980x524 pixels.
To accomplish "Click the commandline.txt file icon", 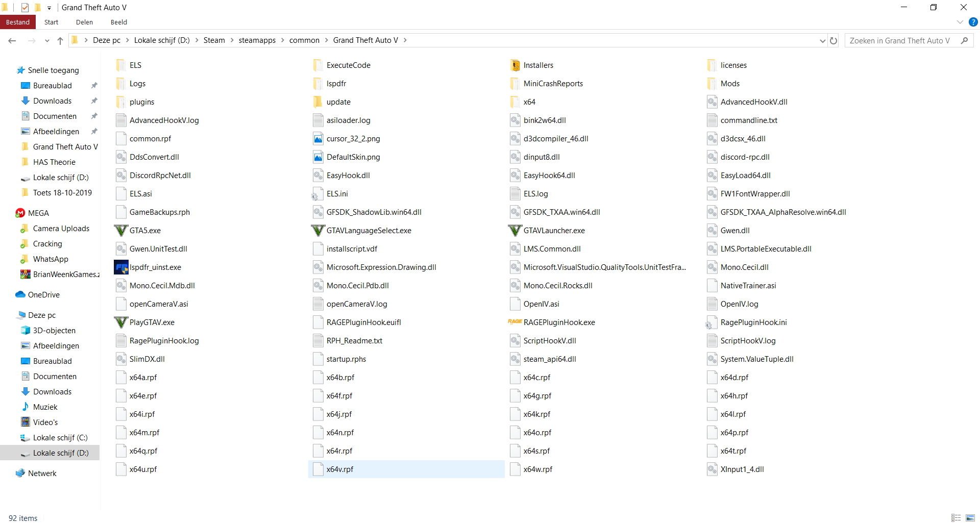I will pyautogui.click(x=712, y=120).
